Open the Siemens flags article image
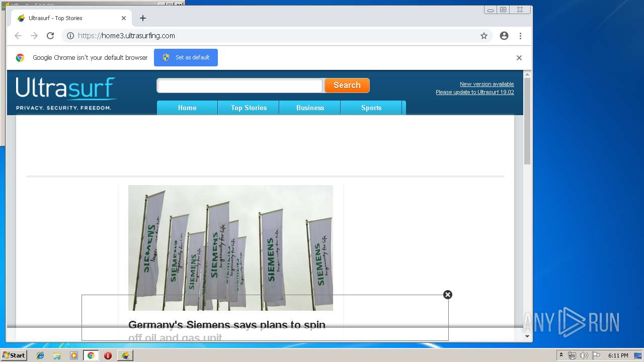The height and width of the screenshot is (362, 644). 230,247
